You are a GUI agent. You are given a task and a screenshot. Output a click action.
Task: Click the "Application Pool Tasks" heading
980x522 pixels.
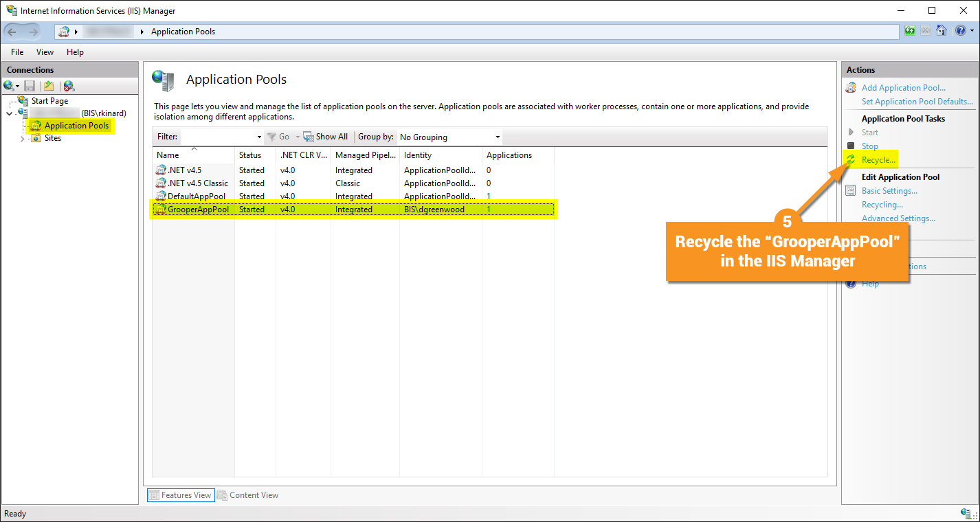[904, 118]
